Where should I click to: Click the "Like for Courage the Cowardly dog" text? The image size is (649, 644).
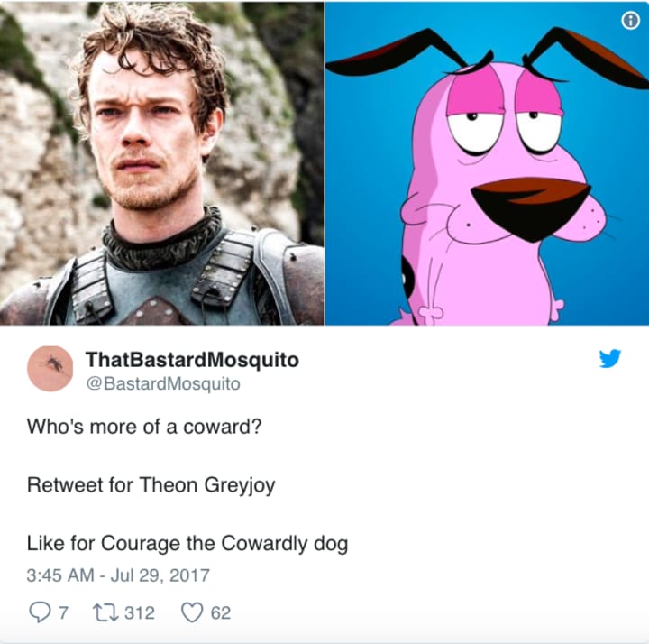click(x=187, y=543)
